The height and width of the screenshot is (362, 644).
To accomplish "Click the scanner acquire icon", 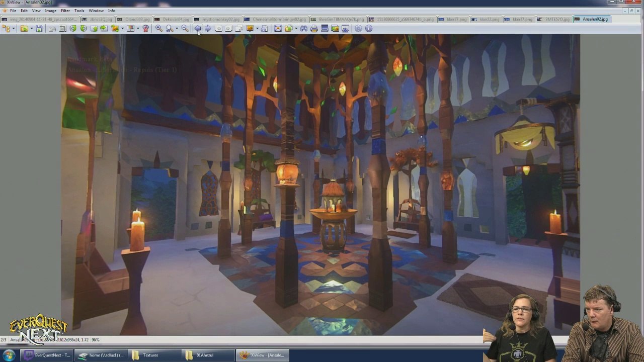I will 325,29.
